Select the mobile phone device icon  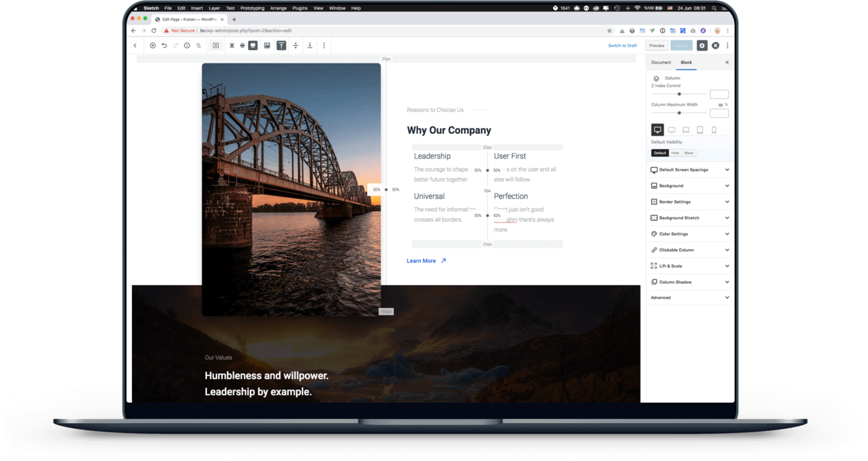point(714,130)
